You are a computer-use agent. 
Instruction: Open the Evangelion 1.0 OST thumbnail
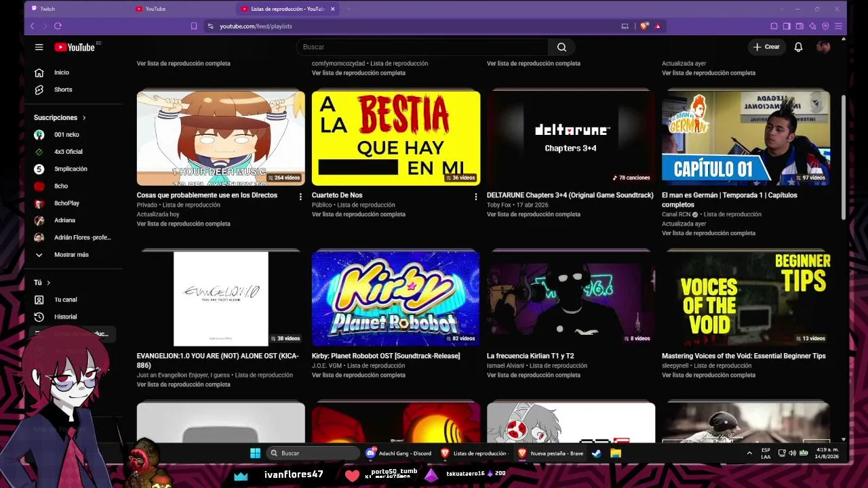[221, 299]
